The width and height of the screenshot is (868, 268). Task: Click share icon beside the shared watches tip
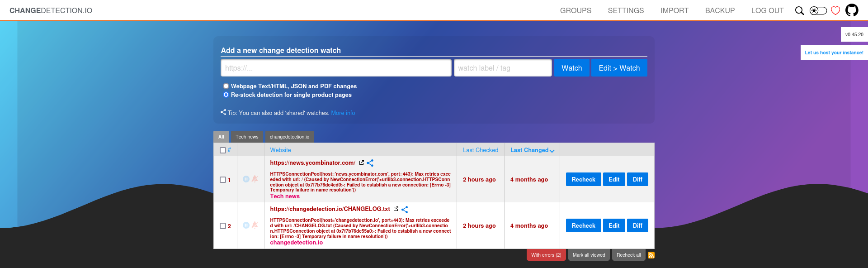click(223, 112)
